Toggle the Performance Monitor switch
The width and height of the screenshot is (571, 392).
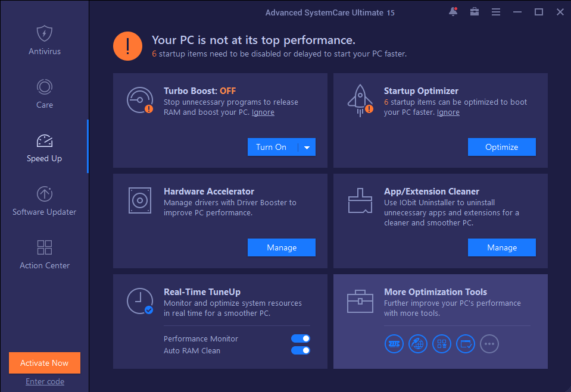point(301,338)
